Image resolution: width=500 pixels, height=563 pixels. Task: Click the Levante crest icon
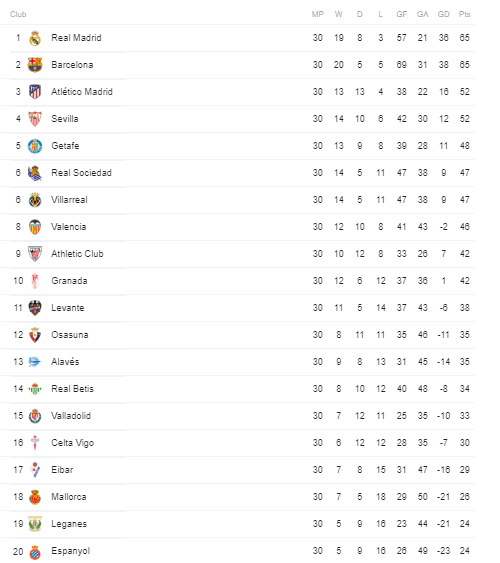tap(35, 308)
